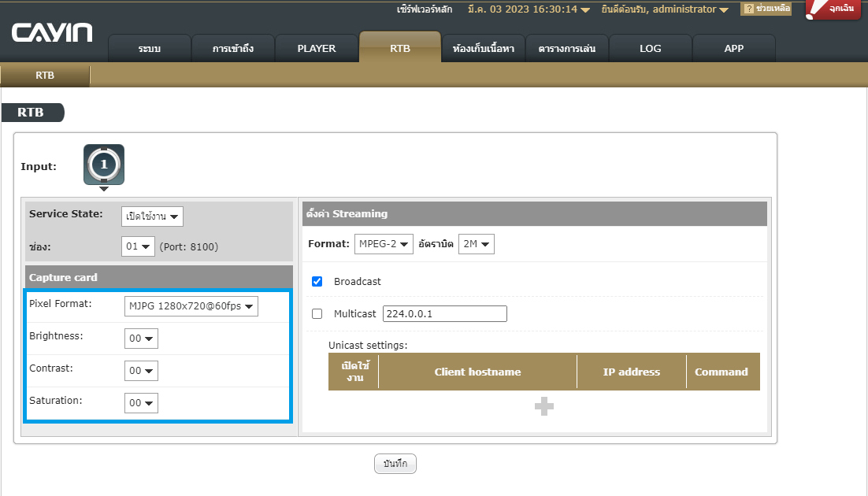
Task: Select input 1 capture icon
Action: click(x=104, y=165)
